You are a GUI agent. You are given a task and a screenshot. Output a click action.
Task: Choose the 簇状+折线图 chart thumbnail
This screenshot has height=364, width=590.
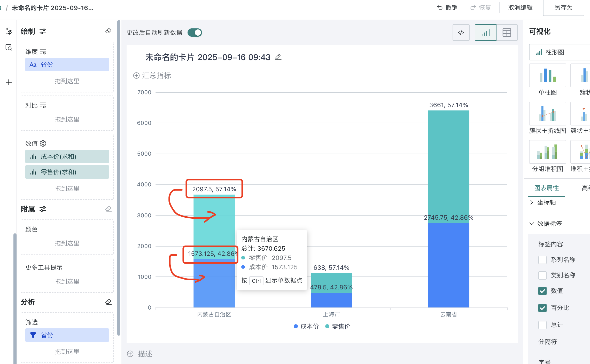coord(548,114)
